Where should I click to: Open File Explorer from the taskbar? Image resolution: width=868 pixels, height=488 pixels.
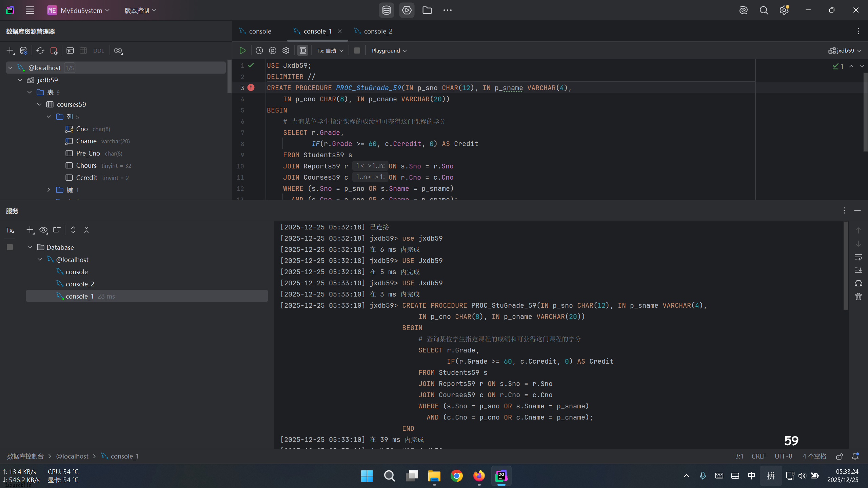434,476
